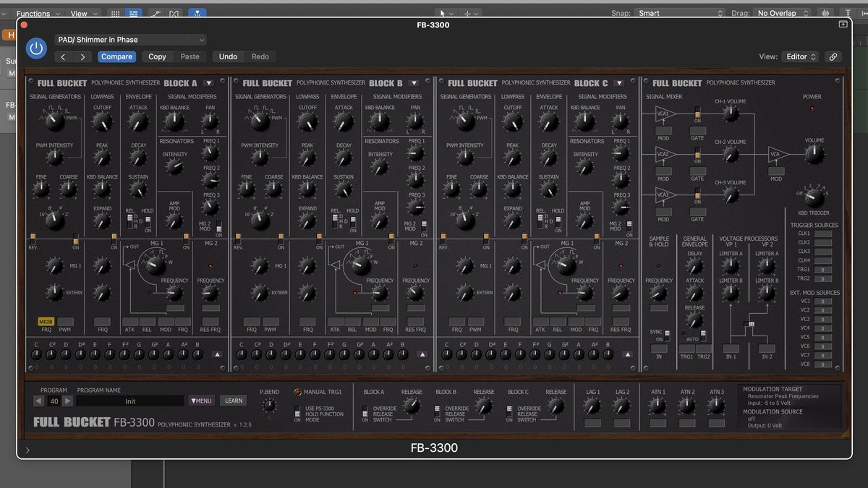Go to the previous preset arrow

(64, 56)
